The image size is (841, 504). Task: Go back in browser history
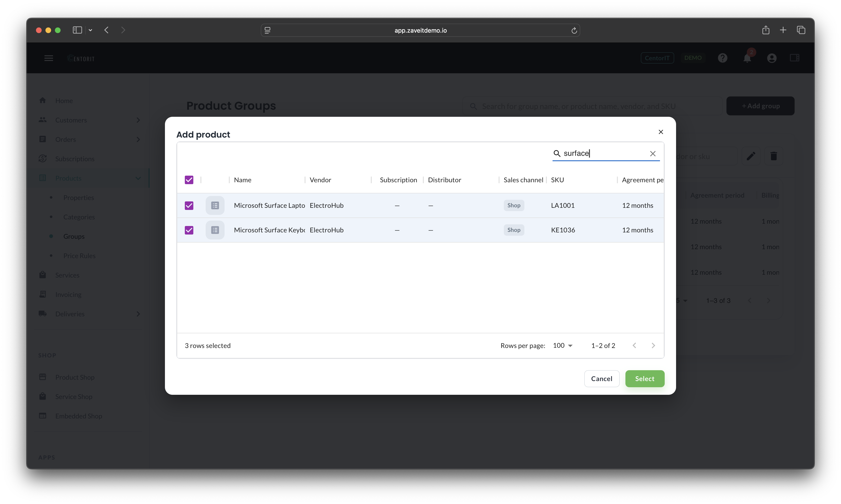[x=106, y=30]
